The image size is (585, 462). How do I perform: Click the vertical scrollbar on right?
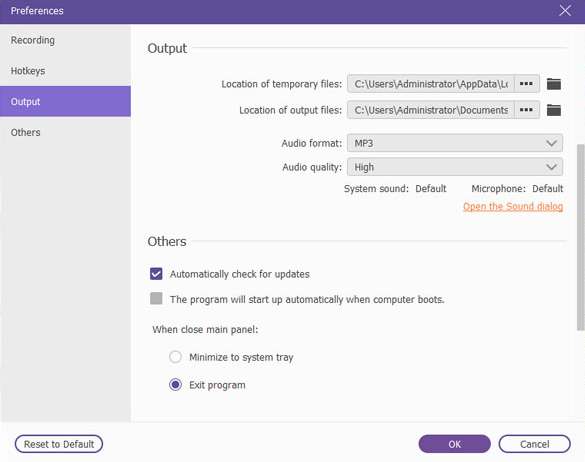tap(581, 237)
